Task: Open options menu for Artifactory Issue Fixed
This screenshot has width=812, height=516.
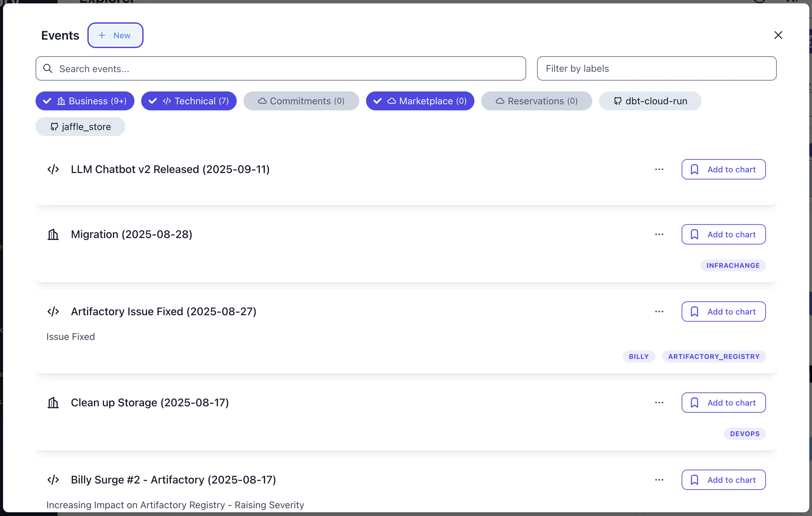Action: point(659,311)
